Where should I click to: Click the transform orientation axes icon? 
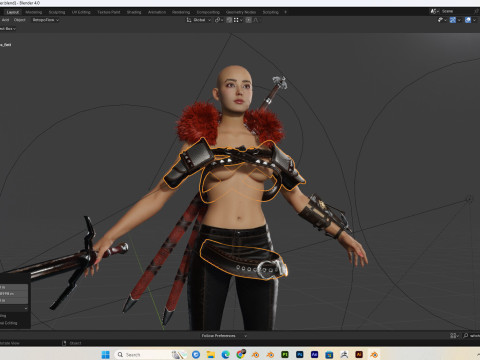coord(189,20)
